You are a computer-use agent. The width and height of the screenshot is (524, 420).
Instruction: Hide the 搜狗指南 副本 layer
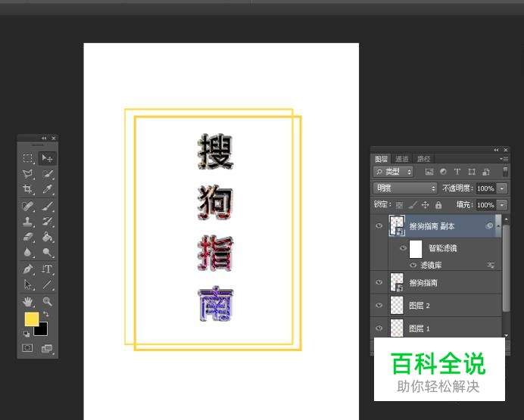click(379, 226)
